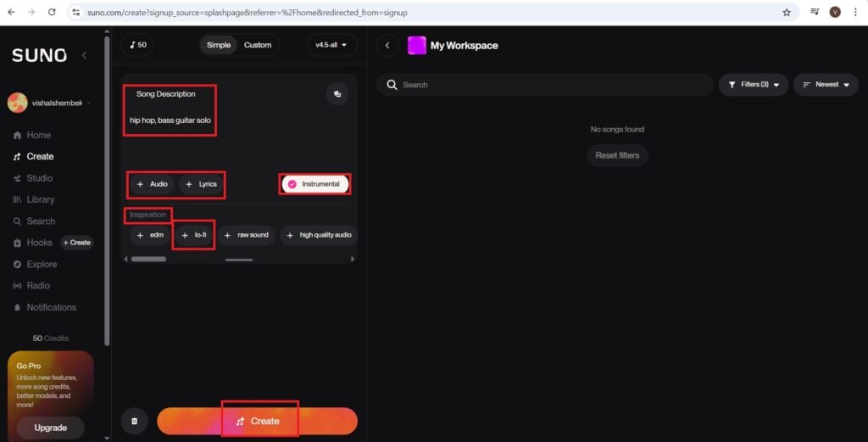The height and width of the screenshot is (442, 868).
Task: Add the lo-fi inspiration tag
Action: point(194,235)
